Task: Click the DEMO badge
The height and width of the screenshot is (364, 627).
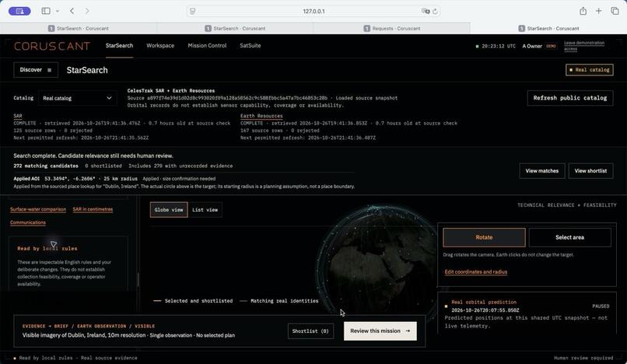Action: [551, 46]
